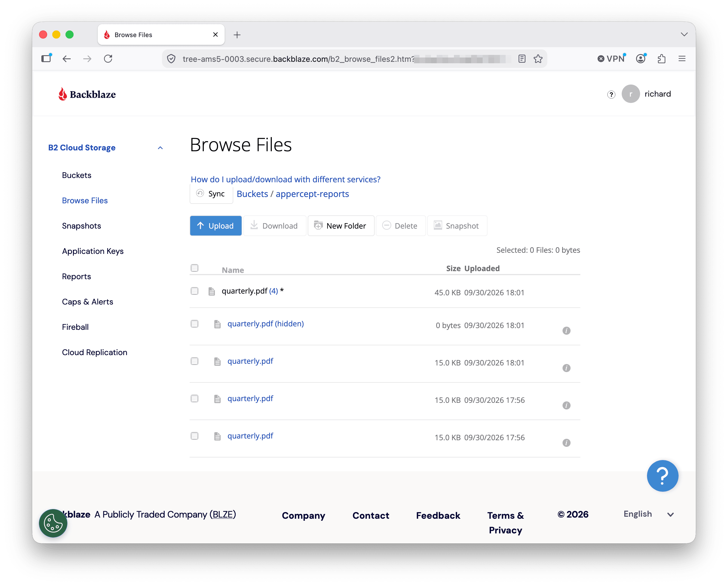Screen dimensions: 728x586
Task: Open Snapshots in the sidebar
Action: [x=81, y=226]
